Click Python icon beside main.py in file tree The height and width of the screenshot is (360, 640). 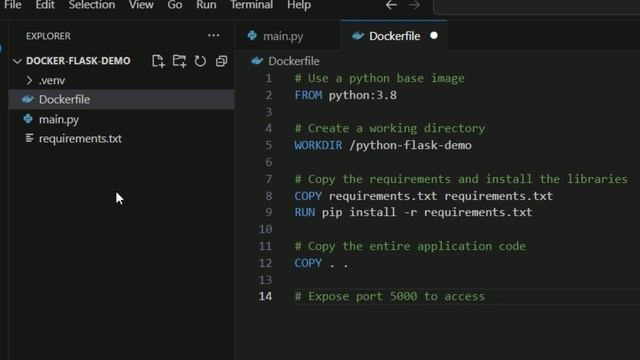[x=28, y=119]
